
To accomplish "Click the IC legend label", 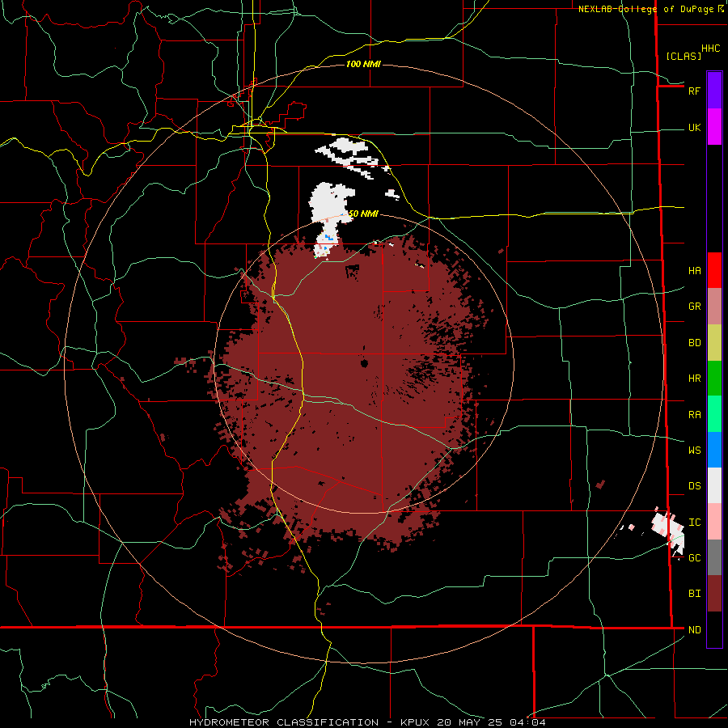I will tap(694, 523).
